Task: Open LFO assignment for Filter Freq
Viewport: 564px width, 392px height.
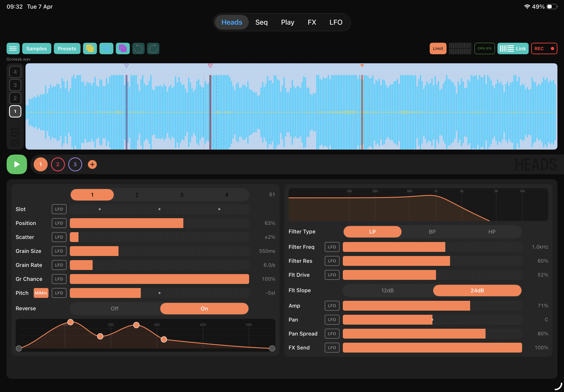Action: click(x=332, y=247)
